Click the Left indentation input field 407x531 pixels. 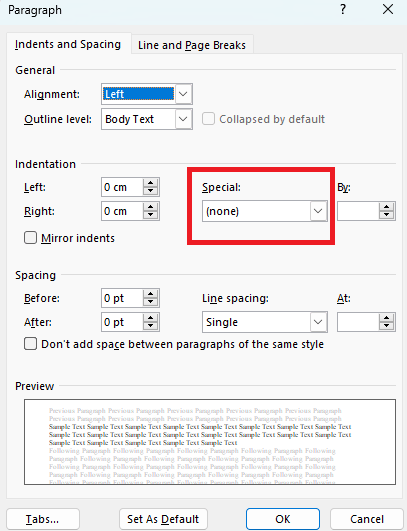pyautogui.click(x=123, y=187)
